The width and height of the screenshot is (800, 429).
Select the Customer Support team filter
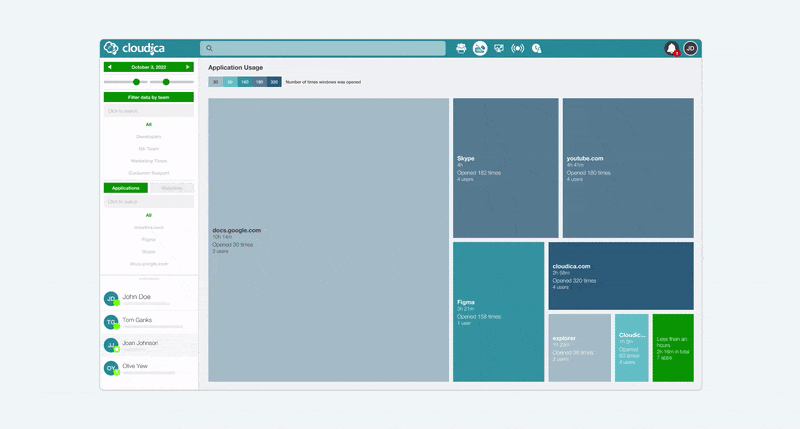tap(148, 173)
